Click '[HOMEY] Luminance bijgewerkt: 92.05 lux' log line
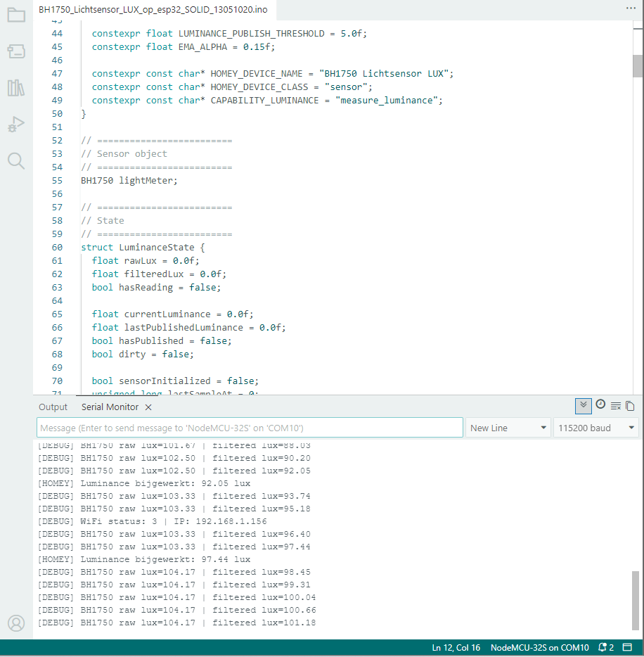This screenshot has height=657, width=644. (x=144, y=483)
